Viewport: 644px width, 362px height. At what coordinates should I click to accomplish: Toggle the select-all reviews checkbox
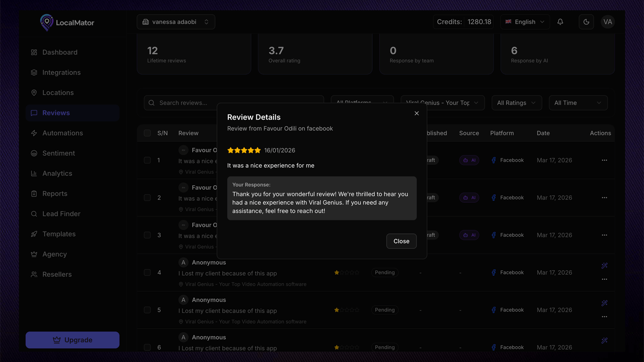pos(147,133)
